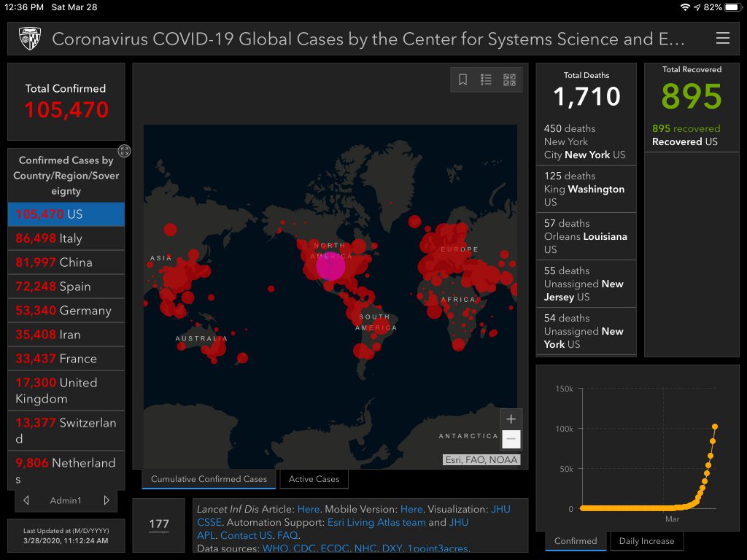Switch to the Active Cases tab
Viewport: 747px width, 560px height.
pos(314,479)
